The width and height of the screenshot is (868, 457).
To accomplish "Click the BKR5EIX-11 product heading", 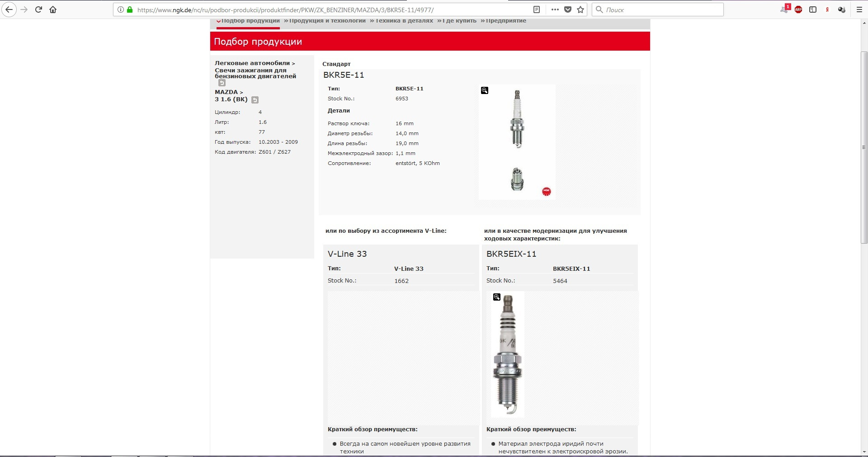I will (x=511, y=254).
